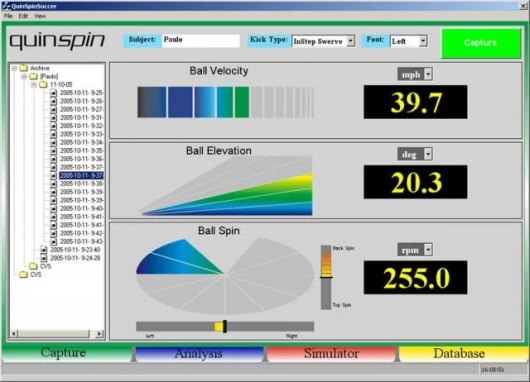Click the quinspin logo

(57, 42)
